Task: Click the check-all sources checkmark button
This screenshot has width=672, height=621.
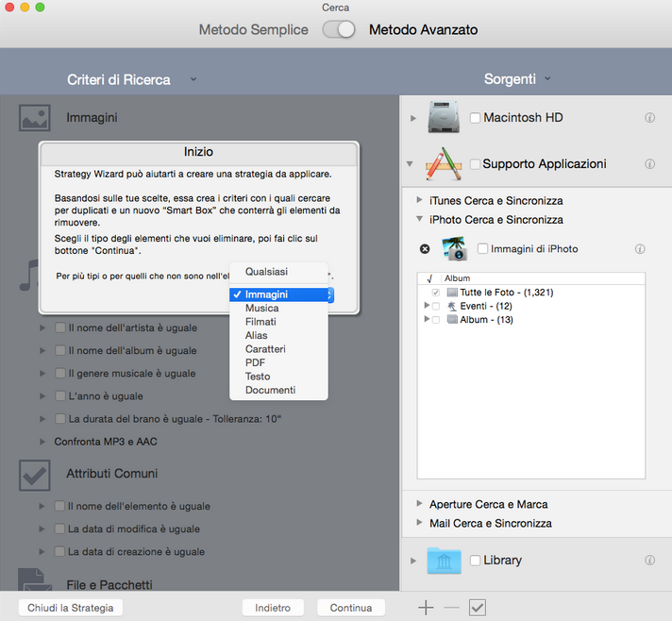Action: (478, 607)
